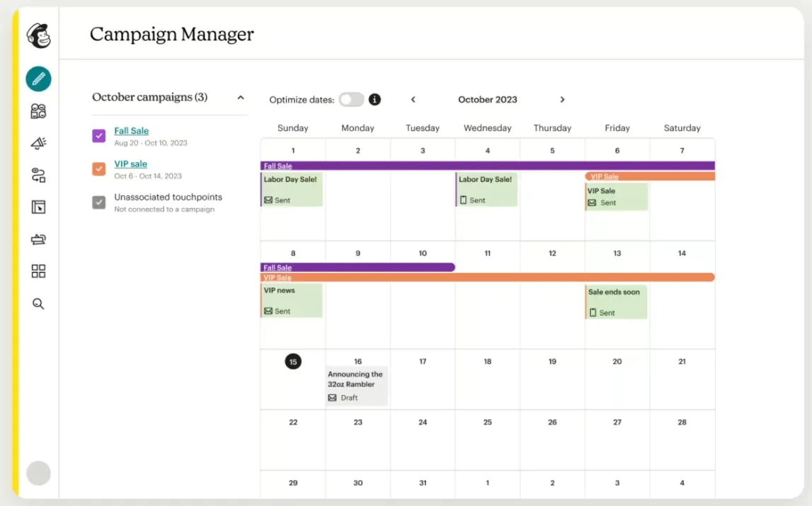Click the Search magnifier icon in sidebar
812x506 pixels.
(x=38, y=304)
